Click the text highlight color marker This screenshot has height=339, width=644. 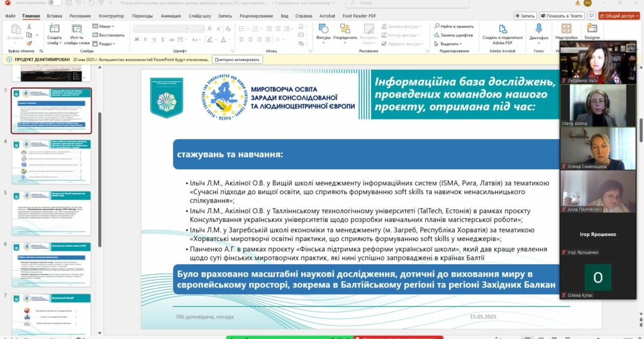tap(210, 40)
